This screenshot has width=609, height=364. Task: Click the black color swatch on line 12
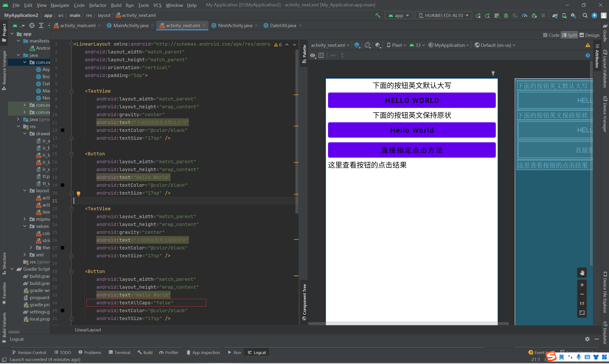click(63, 130)
